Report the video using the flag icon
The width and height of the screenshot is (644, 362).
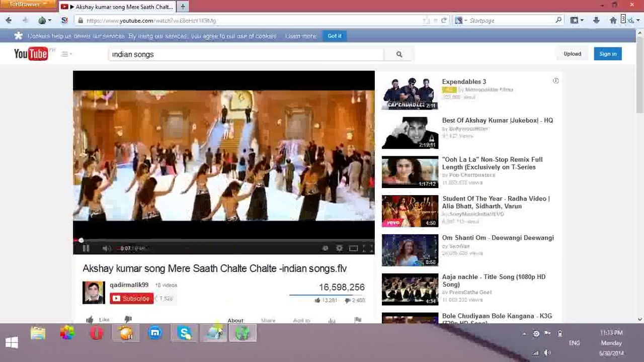pyautogui.click(x=358, y=320)
